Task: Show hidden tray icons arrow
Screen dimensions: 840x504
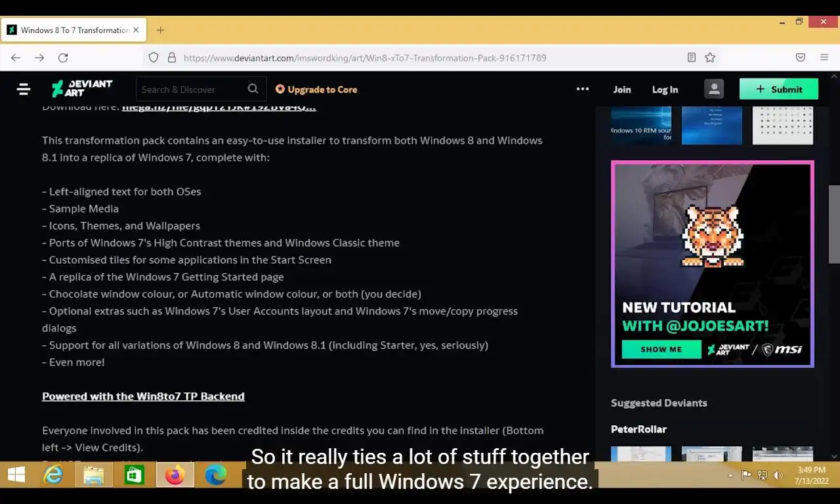Action: (x=730, y=476)
